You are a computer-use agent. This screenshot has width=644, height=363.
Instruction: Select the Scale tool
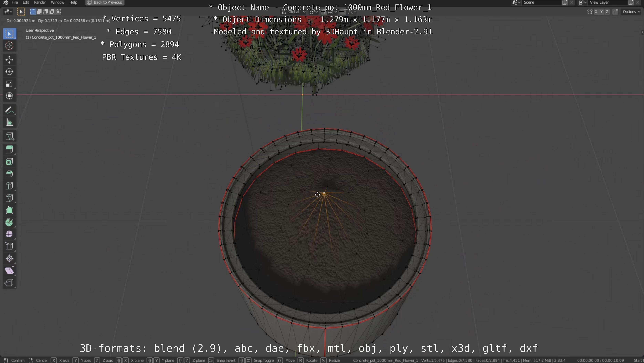(x=9, y=84)
